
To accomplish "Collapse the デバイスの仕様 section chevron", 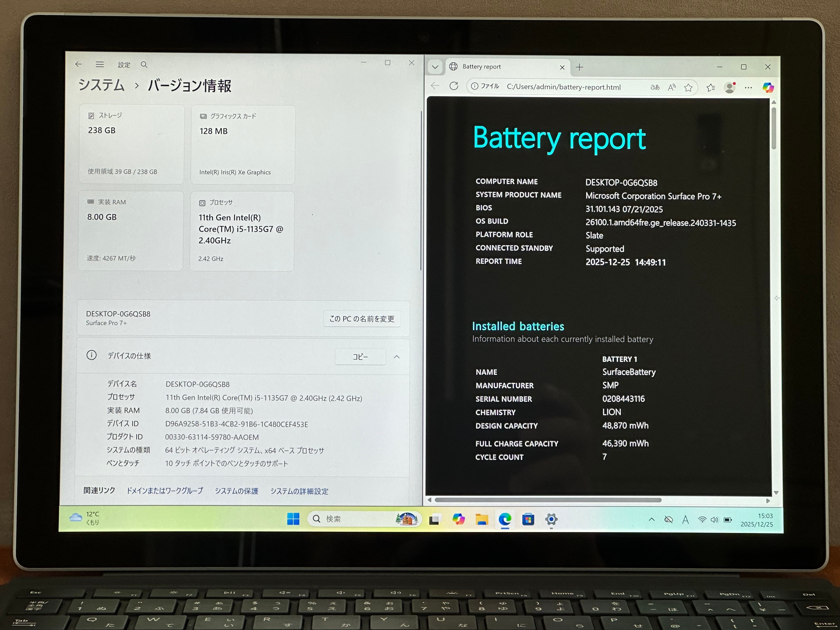I will [x=396, y=357].
